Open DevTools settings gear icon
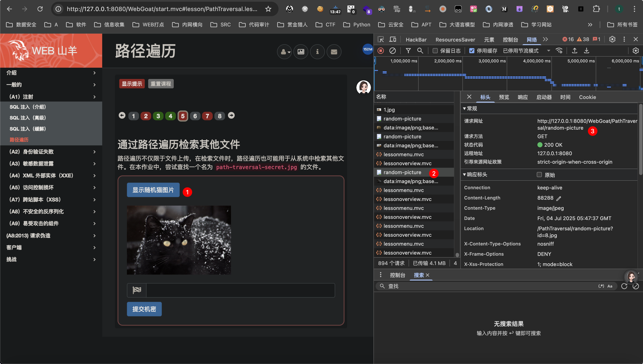Image resolution: width=643 pixels, height=364 pixels. coord(612,40)
